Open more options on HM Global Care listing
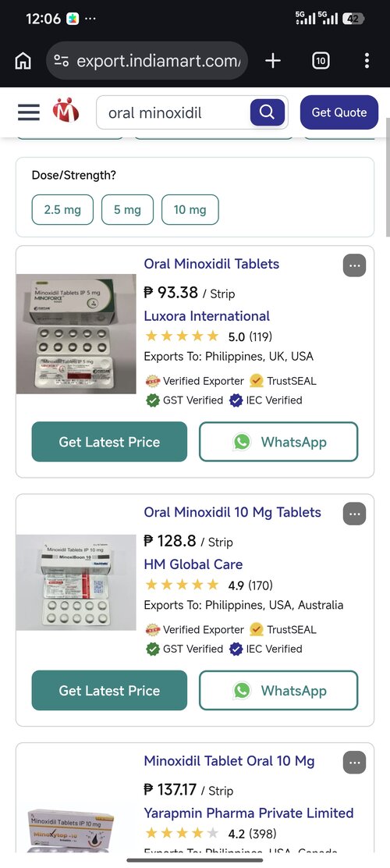Screen dimensions: 390x868 click(355, 514)
